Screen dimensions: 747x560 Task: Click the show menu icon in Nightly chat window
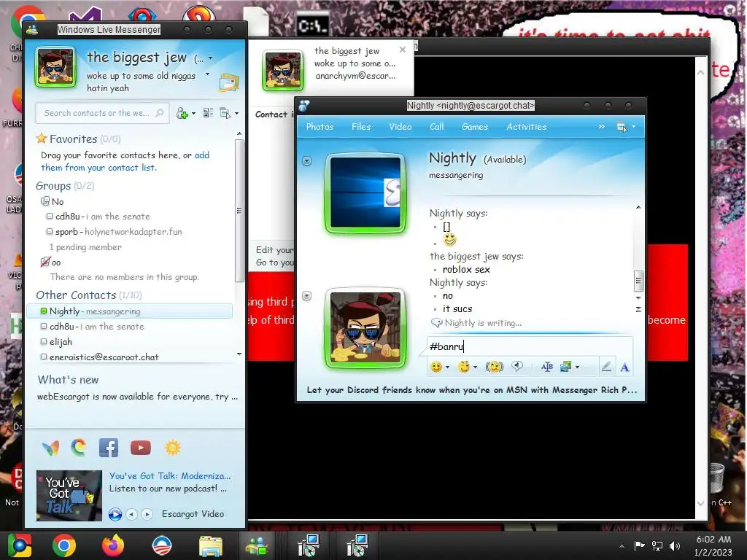pos(622,127)
